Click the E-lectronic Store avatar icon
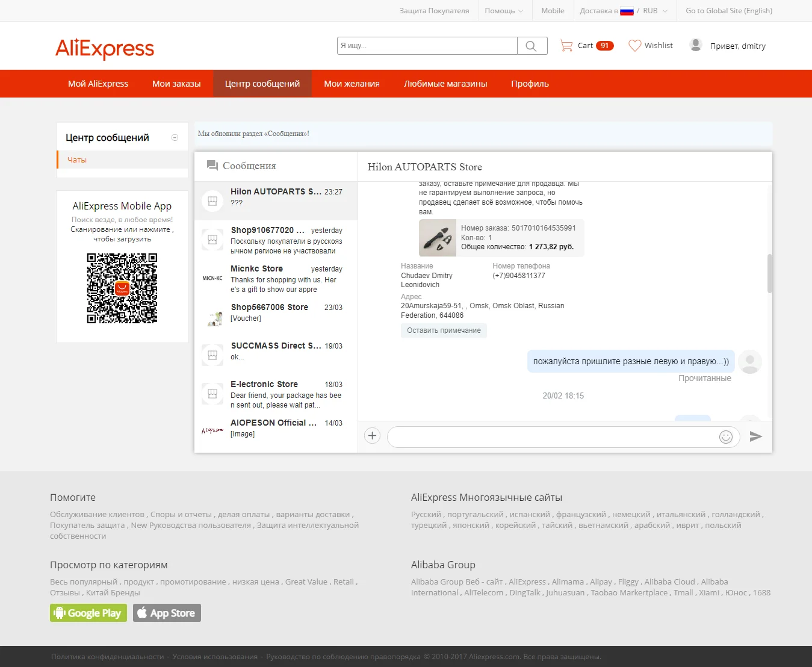 212,394
